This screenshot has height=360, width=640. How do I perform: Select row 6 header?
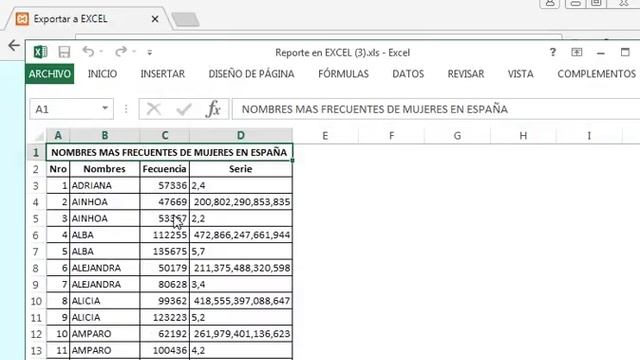pyautogui.click(x=36, y=235)
